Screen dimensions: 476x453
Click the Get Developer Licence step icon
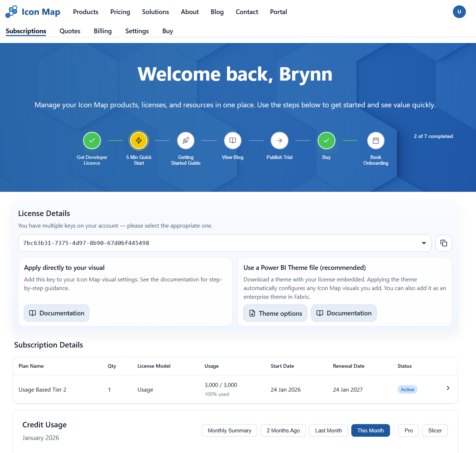(92, 141)
